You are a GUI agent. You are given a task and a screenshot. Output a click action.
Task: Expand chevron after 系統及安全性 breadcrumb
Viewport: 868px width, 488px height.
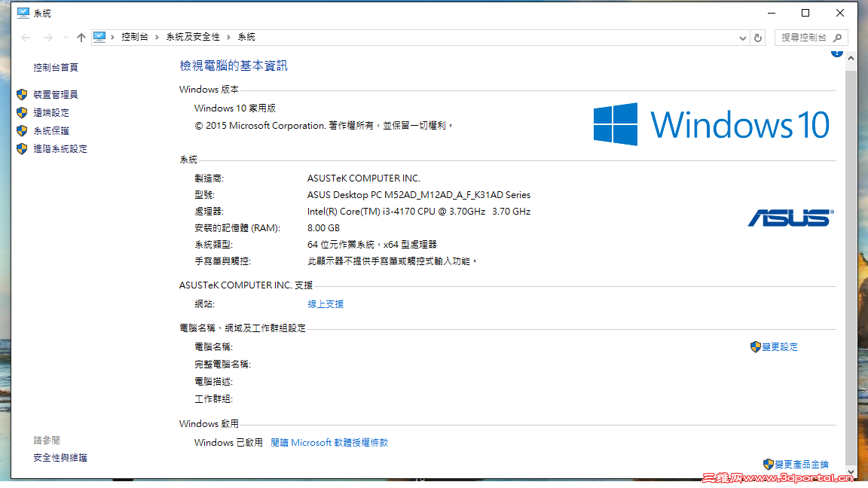[x=228, y=37]
